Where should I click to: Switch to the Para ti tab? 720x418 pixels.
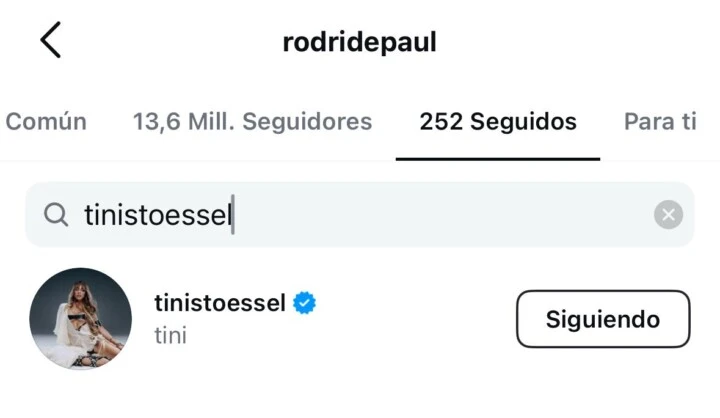coord(660,122)
